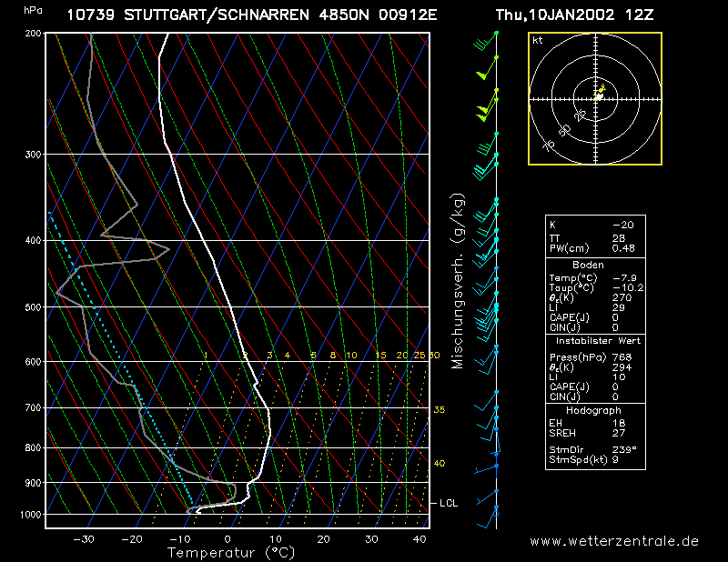Click the sounding time 12Z

[x=640, y=15]
